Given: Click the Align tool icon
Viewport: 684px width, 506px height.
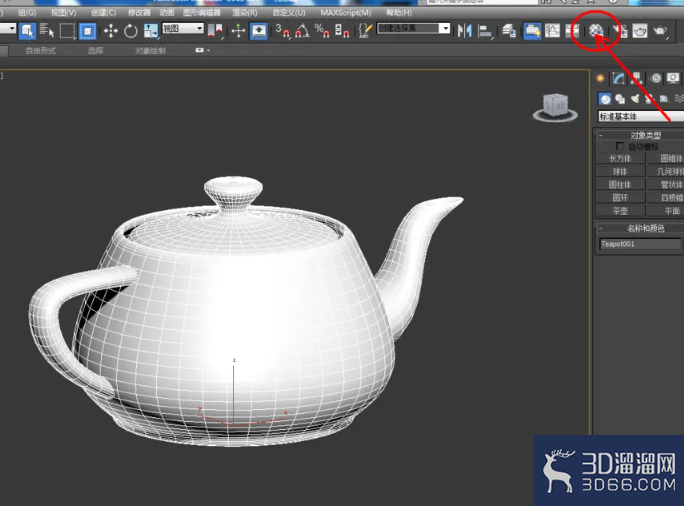Looking at the screenshot, I should [485, 31].
